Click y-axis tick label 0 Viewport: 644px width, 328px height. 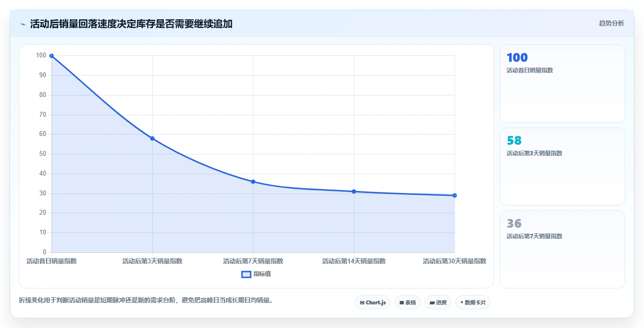point(45,252)
